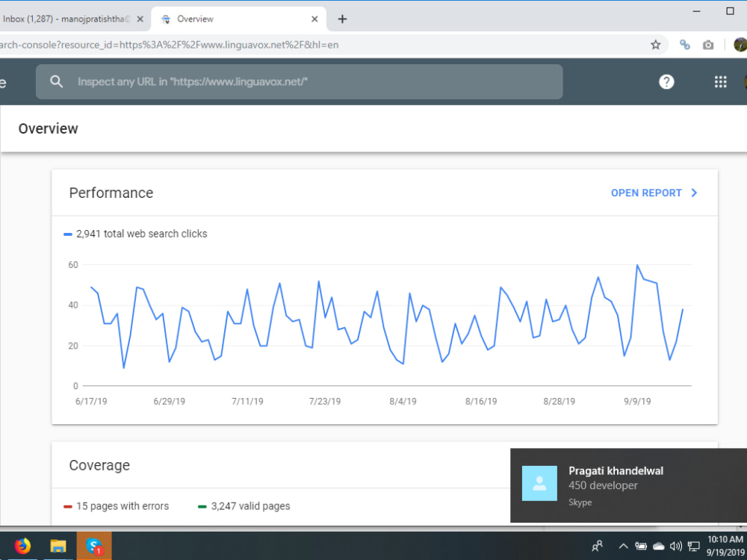Open the volume control tray icon
The width and height of the screenshot is (747, 560).
click(675, 547)
